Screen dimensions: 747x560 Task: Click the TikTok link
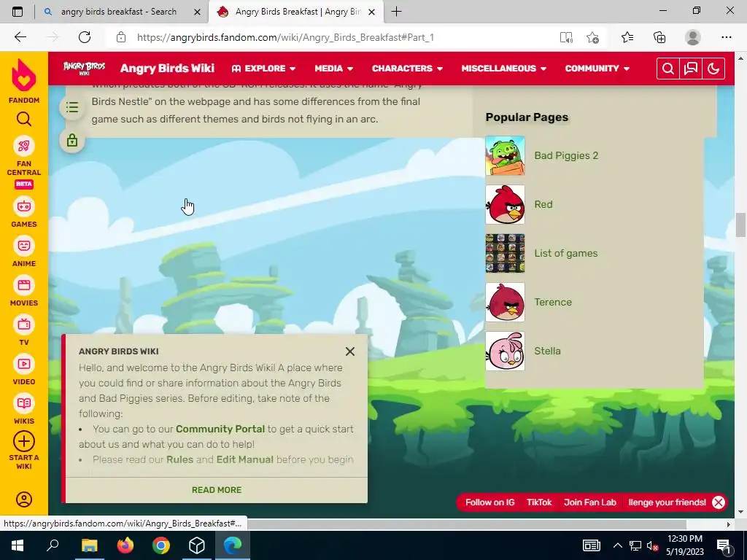pos(539,502)
